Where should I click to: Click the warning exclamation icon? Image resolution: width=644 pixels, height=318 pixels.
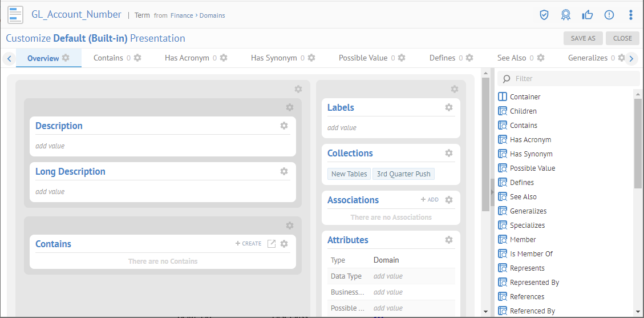coord(609,15)
